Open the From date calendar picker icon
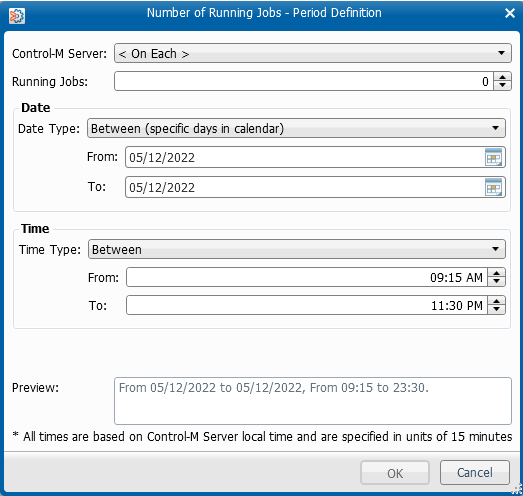The width and height of the screenshot is (523, 496). [x=493, y=157]
